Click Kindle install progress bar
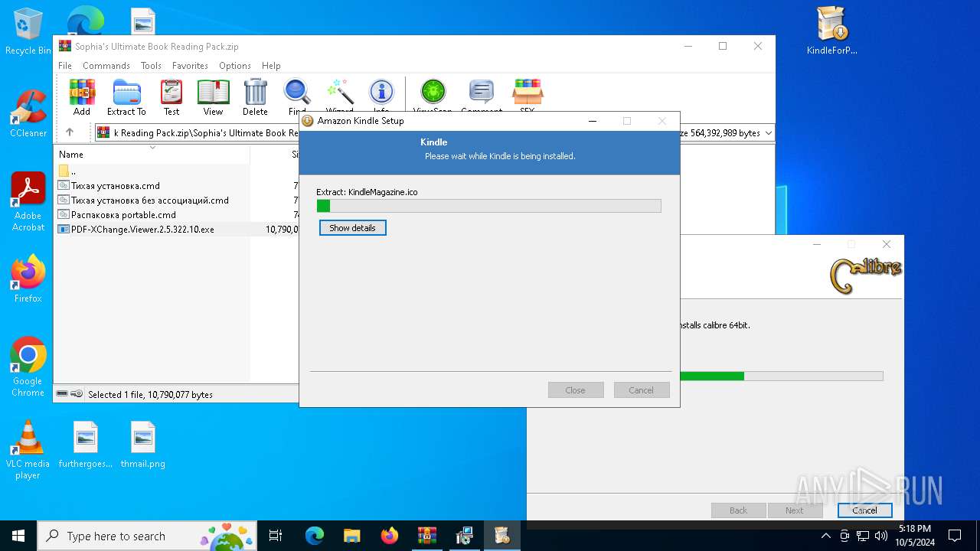The width and height of the screenshot is (980, 551). pyautogui.click(x=488, y=206)
